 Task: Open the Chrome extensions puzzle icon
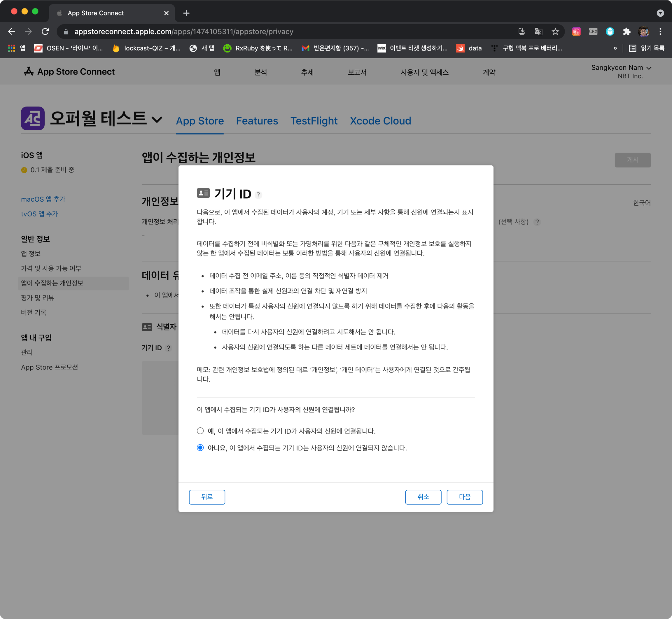pos(626,32)
